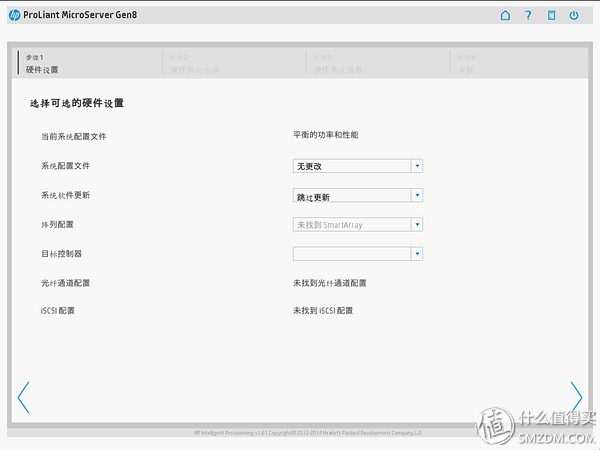Click the Home icon in header

coord(505,15)
